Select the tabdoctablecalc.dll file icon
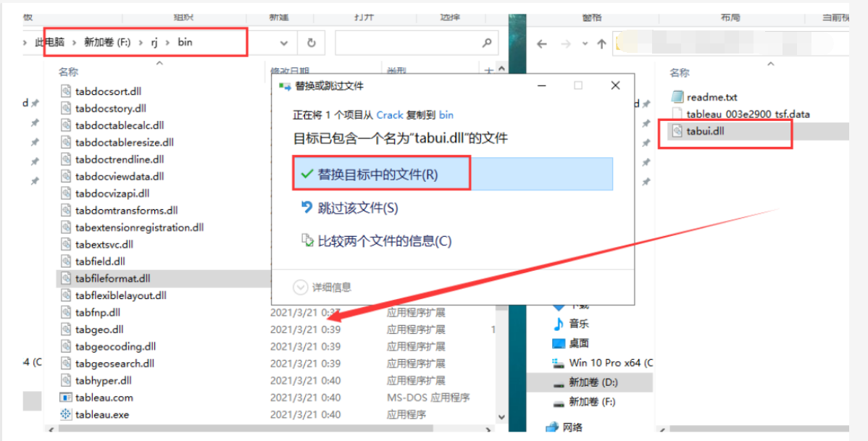868x441 pixels. pyautogui.click(x=66, y=125)
